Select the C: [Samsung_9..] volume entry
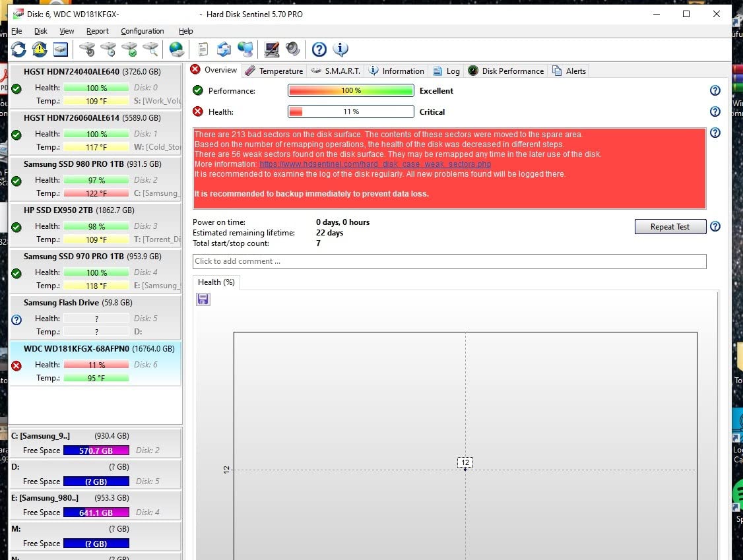 [x=95, y=443]
